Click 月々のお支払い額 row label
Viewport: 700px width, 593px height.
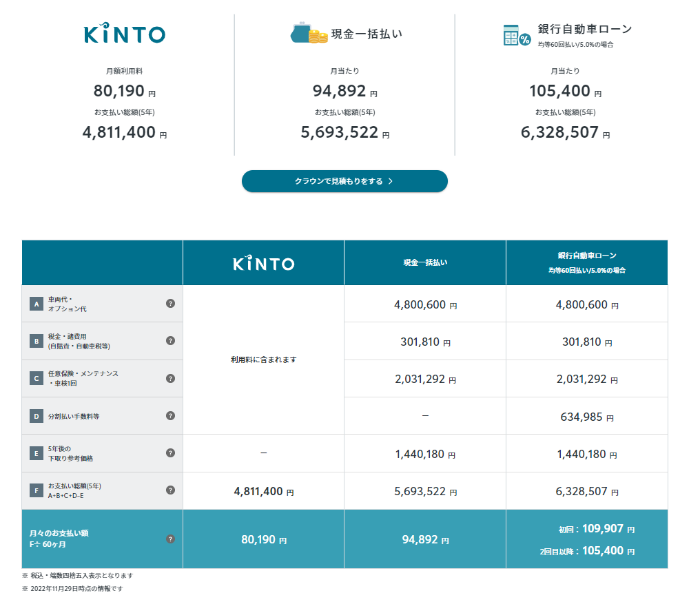coord(59,539)
